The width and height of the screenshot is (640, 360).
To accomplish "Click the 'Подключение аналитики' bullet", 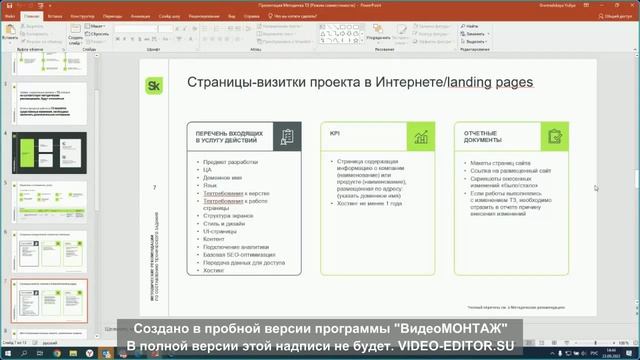I will pos(236,247).
